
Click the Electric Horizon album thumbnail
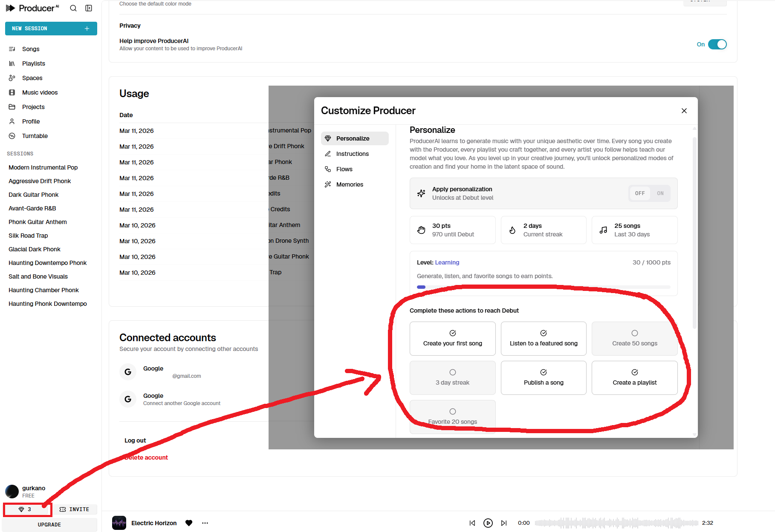(119, 523)
